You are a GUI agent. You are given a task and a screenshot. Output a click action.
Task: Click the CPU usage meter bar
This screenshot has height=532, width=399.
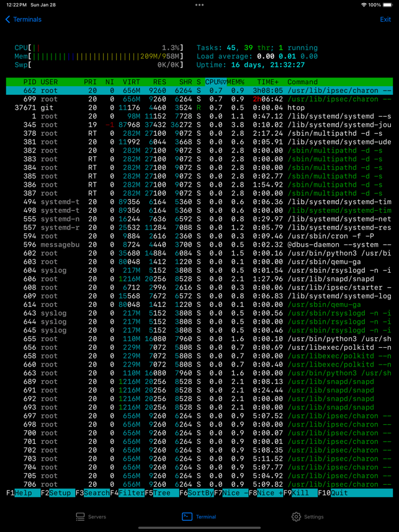pos(99,48)
